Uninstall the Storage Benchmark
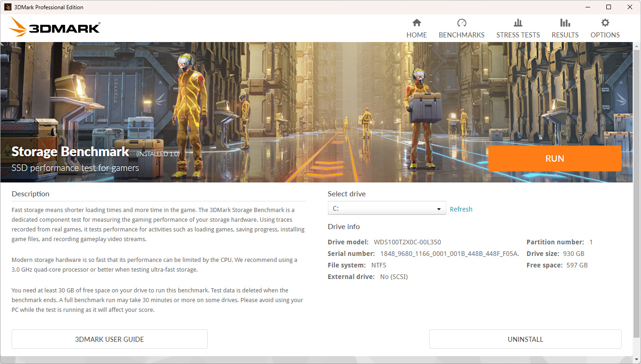The image size is (641, 364). (x=525, y=339)
